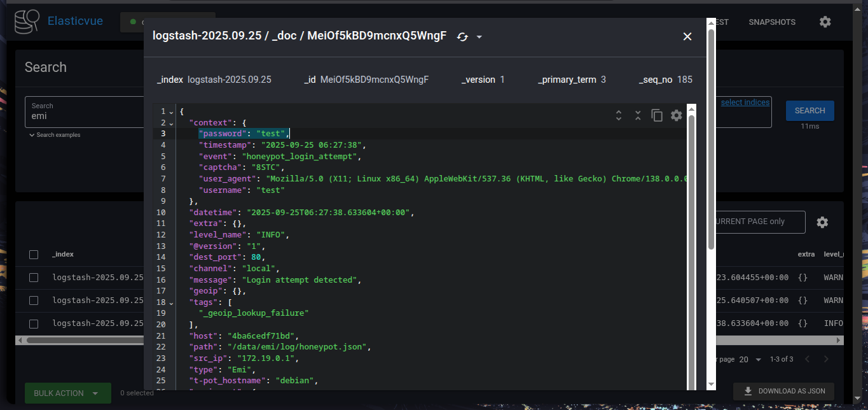The image size is (868, 410).
Task: Click the Elasticvue logo icon
Action: [x=27, y=22]
